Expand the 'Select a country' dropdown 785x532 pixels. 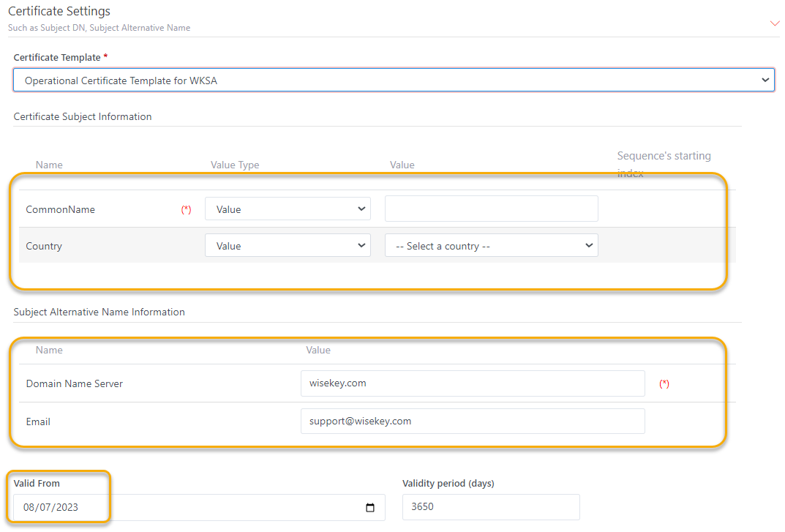(x=491, y=246)
